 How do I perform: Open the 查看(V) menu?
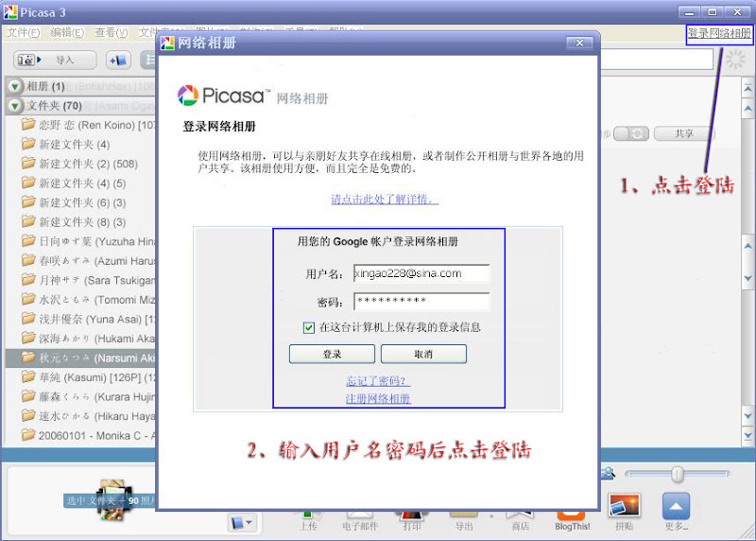click(x=112, y=32)
